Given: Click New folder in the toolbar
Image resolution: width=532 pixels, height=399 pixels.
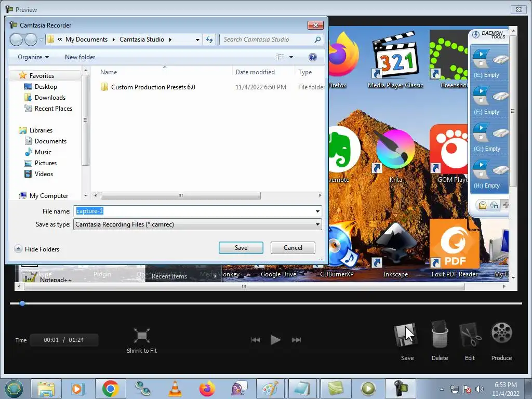Looking at the screenshot, I should coord(79,57).
